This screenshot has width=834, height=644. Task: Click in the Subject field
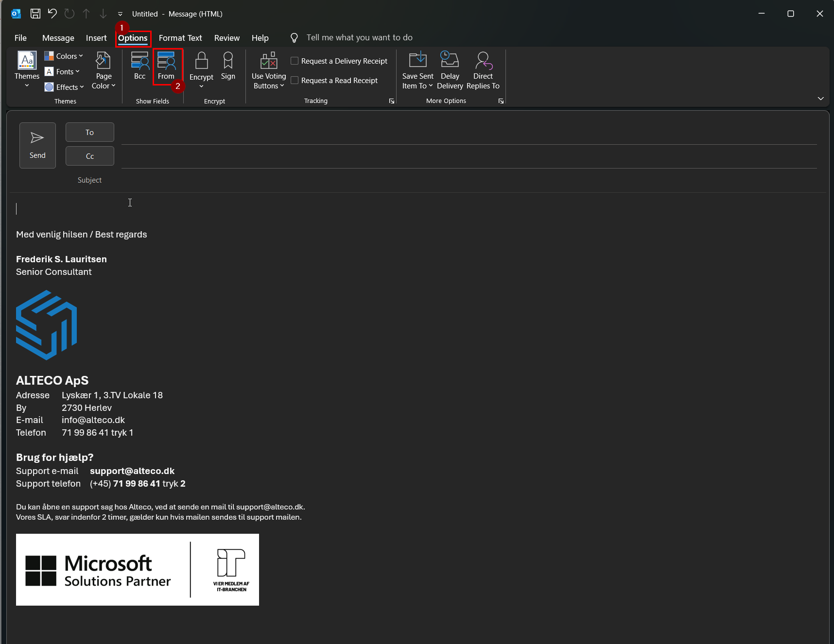point(469,180)
